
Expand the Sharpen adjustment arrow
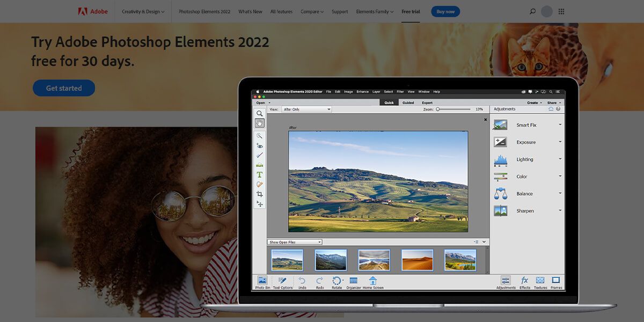(x=560, y=210)
